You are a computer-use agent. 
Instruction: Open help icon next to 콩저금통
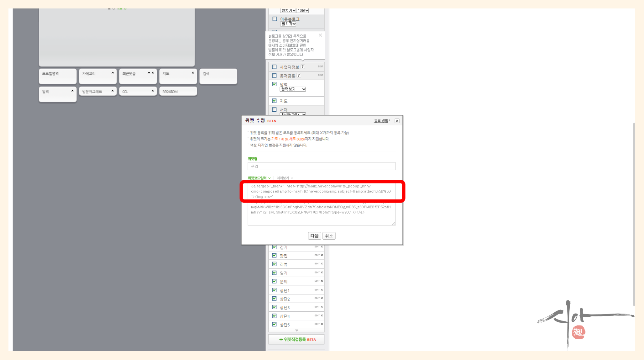(x=299, y=75)
